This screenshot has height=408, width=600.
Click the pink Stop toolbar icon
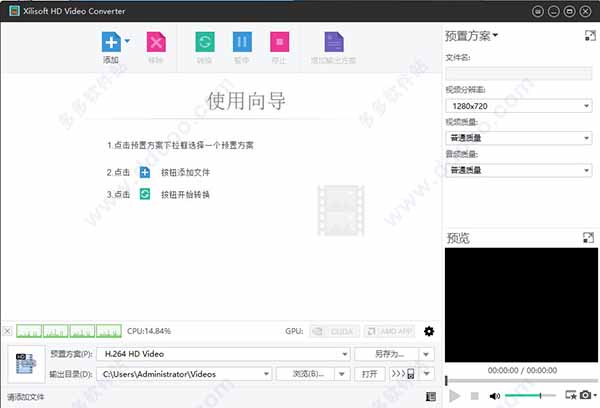point(280,42)
